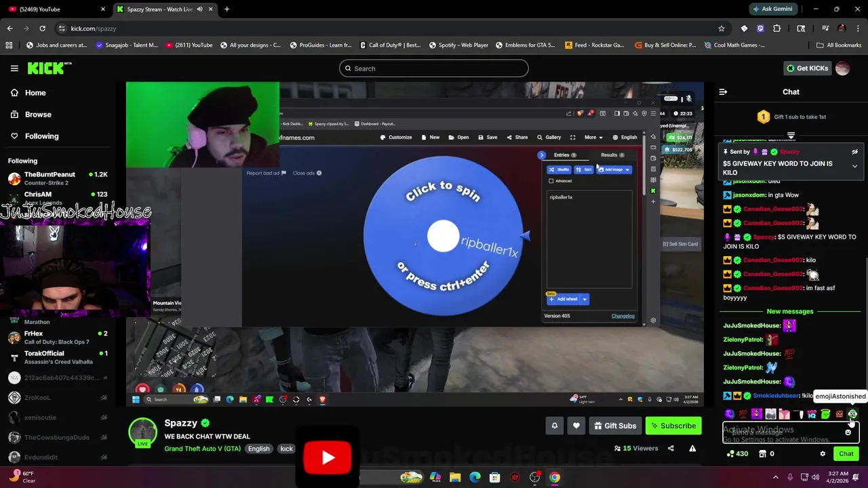The height and width of the screenshot is (488, 868).
Task: Click the chat message input box
Action: pos(791,432)
